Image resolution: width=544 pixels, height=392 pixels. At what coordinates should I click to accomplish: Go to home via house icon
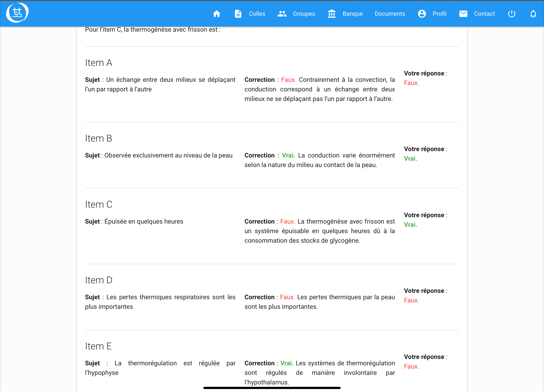[x=216, y=14]
